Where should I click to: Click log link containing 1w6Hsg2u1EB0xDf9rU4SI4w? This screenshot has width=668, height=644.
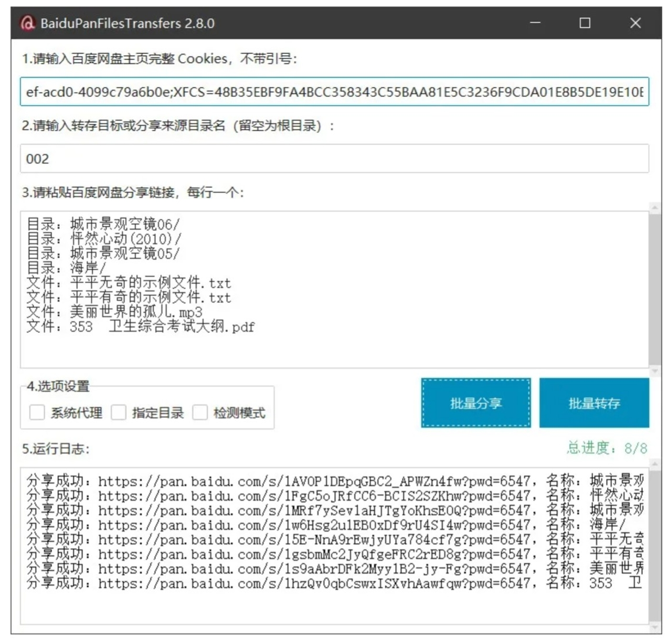coord(314,525)
